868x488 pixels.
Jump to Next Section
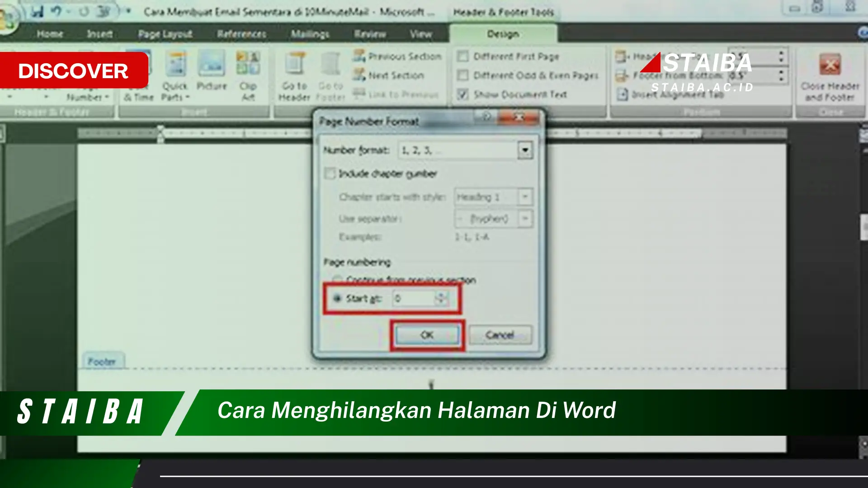click(389, 75)
